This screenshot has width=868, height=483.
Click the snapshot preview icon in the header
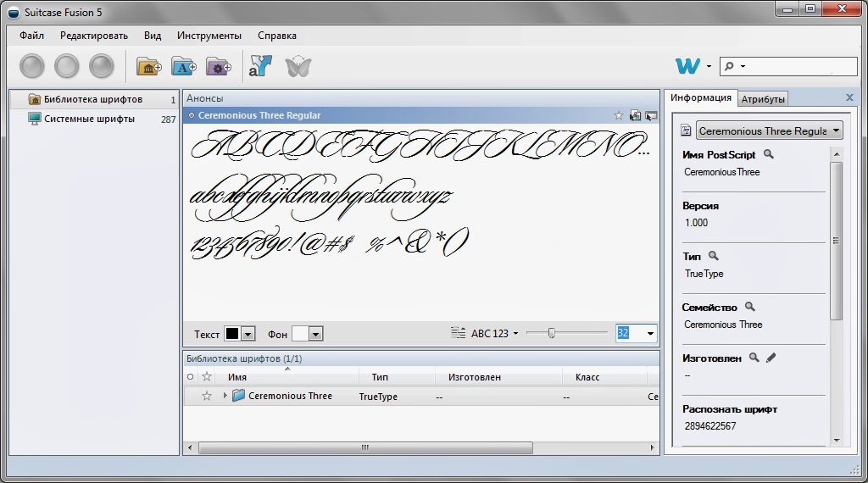pyautogui.click(x=635, y=115)
